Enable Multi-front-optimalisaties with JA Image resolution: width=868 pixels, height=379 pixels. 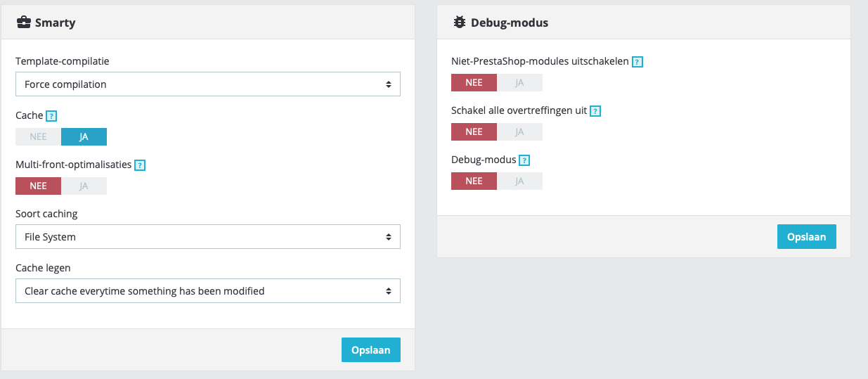point(84,186)
